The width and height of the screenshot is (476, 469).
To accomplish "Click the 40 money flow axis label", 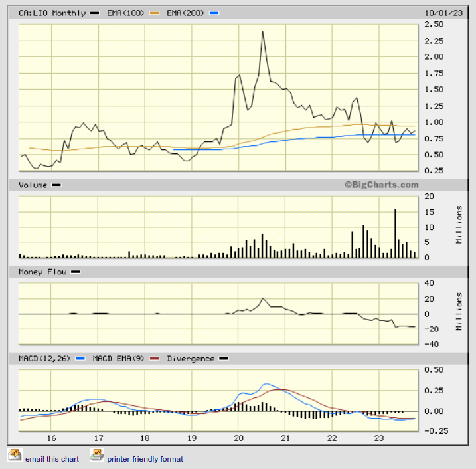I will coord(429,283).
